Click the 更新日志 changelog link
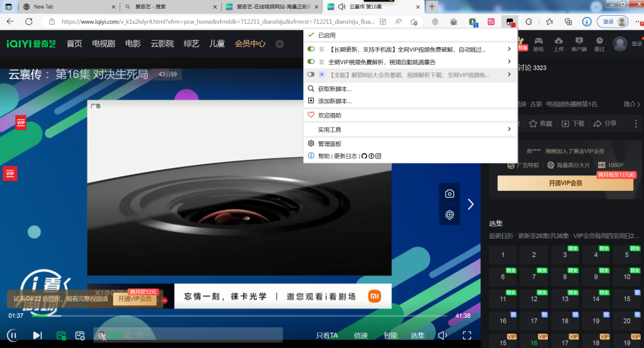Viewport: 644px width, 348px height. point(345,156)
